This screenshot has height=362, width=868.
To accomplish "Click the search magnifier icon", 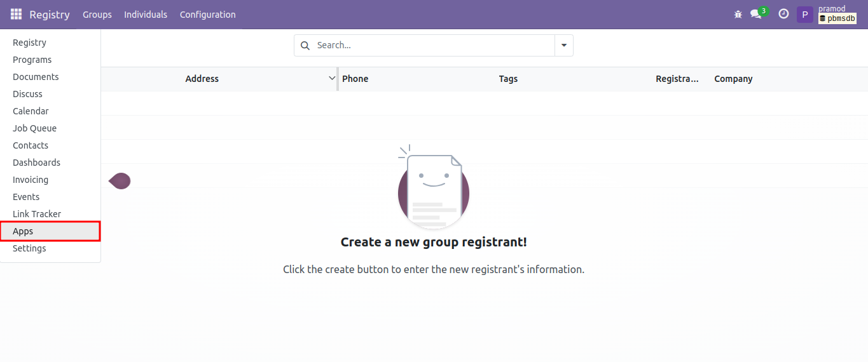I will pos(305,46).
